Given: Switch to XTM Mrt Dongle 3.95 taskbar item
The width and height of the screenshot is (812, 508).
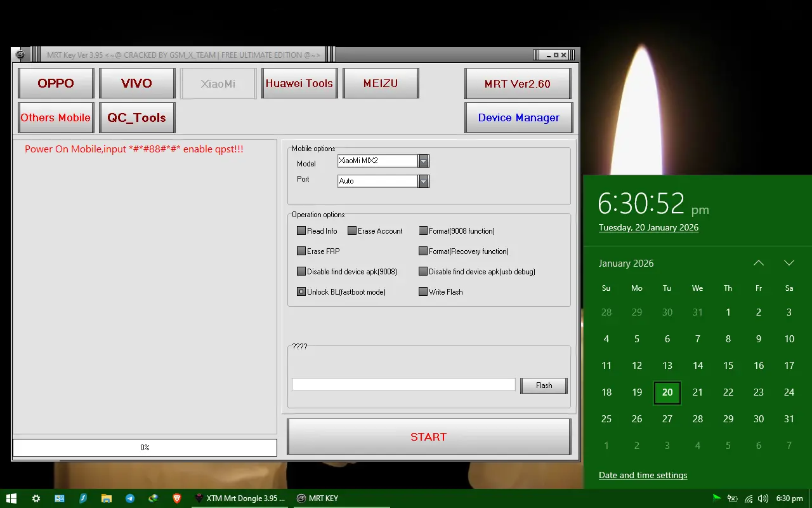Looking at the screenshot, I should click(x=240, y=498).
